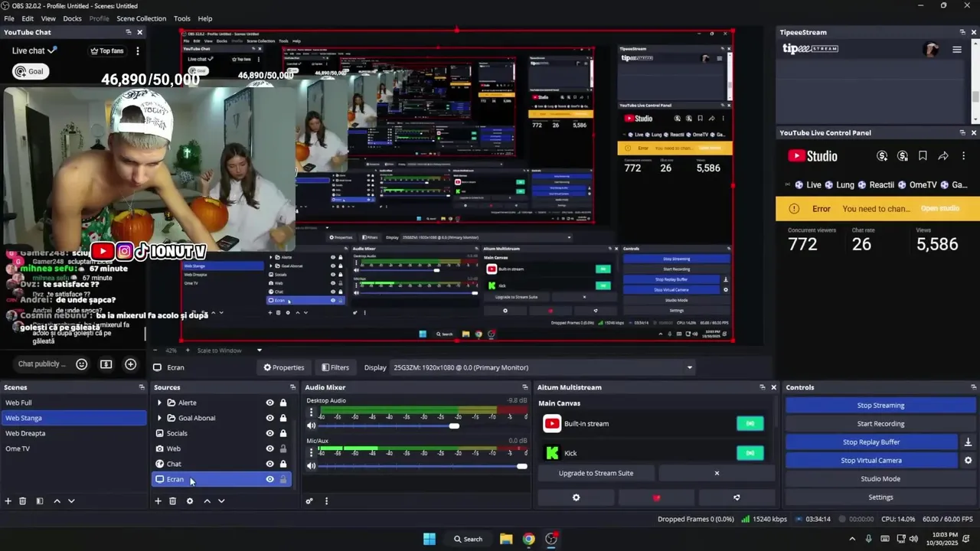Click Upgrade to Stream Suite button
Image resolution: width=980 pixels, height=551 pixels.
596,473
